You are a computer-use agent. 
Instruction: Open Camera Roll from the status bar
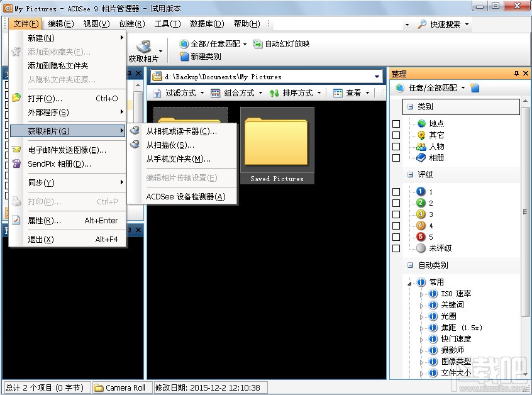tap(121, 388)
